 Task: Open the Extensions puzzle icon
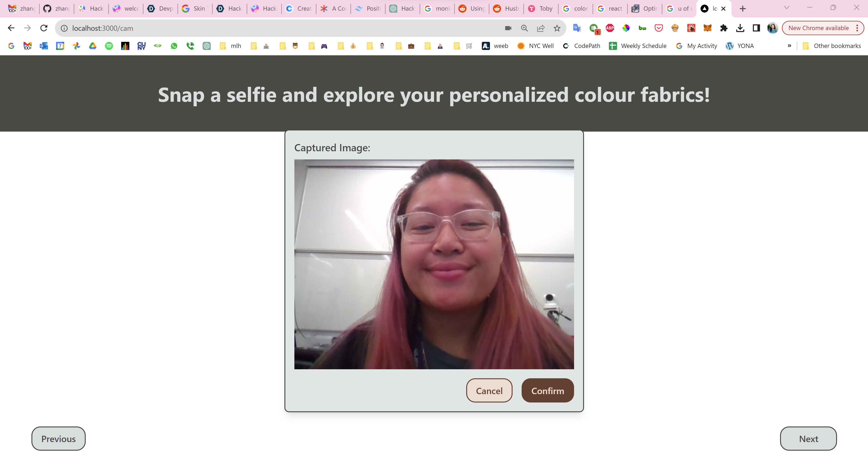(724, 28)
